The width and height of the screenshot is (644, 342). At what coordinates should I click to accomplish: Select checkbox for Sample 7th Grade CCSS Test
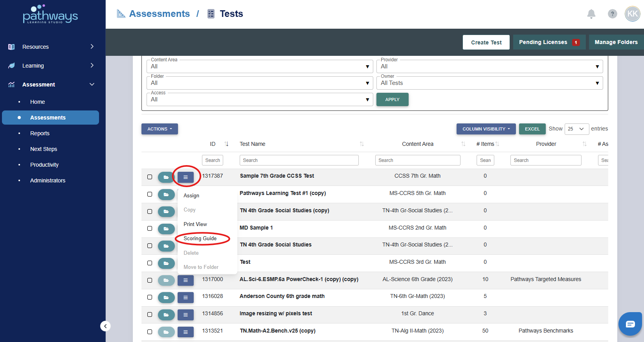pyautogui.click(x=150, y=177)
